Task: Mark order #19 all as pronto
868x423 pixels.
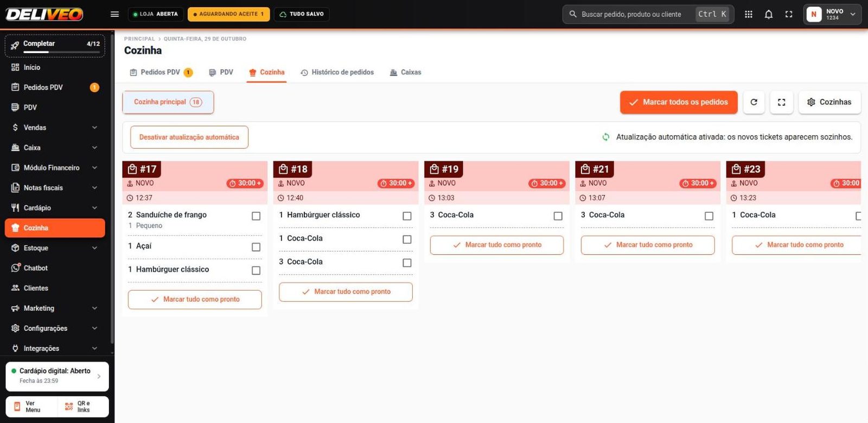Action: (x=497, y=245)
